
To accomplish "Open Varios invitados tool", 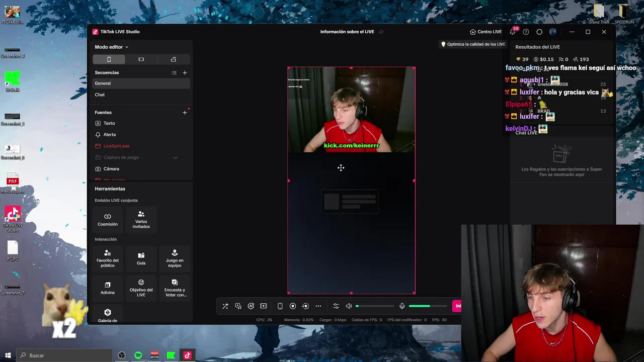I will pos(141,220).
